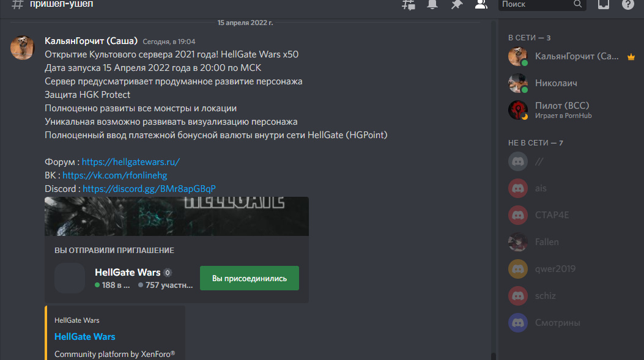Click the HellGate invite banner image
This screenshot has height=360, width=644.
(177, 216)
